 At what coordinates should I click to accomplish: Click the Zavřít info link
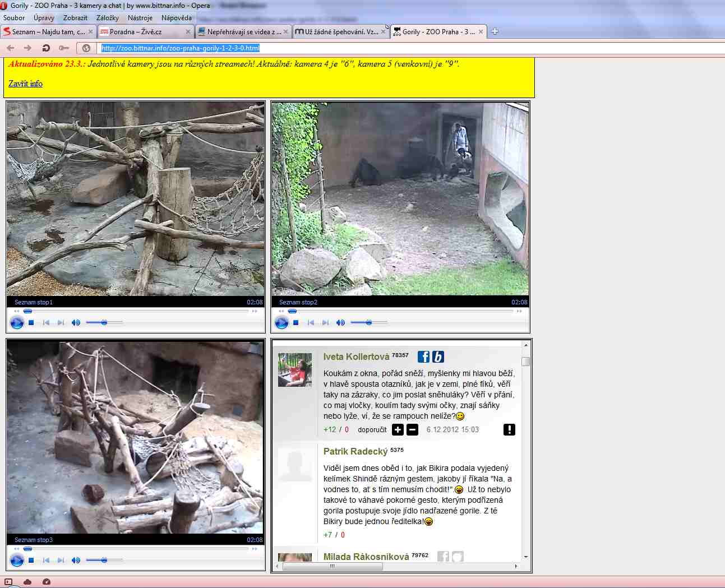pos(25,84)
